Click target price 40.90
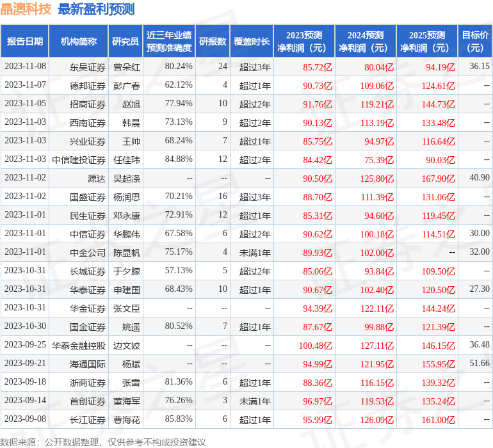Image resolution: width=493 pixels, height=448 pixels. [480, 177]
